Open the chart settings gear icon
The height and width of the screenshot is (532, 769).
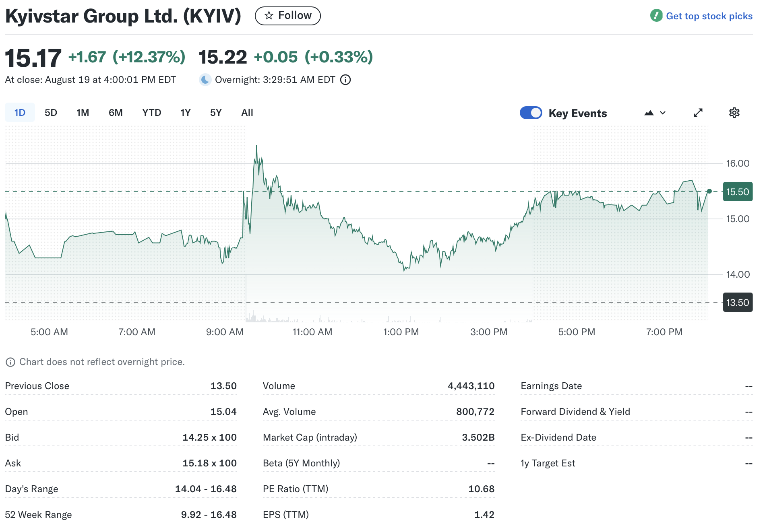(x=734, y=113)
